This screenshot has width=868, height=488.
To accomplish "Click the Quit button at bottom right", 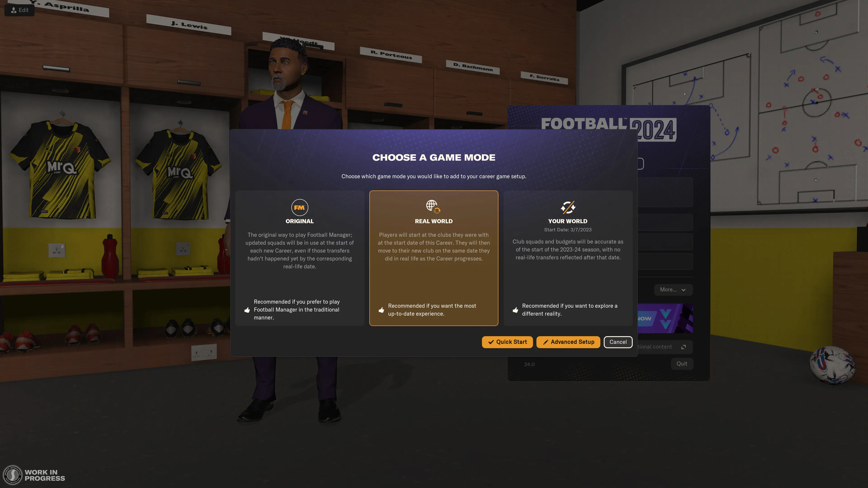I will pos(682,364).
